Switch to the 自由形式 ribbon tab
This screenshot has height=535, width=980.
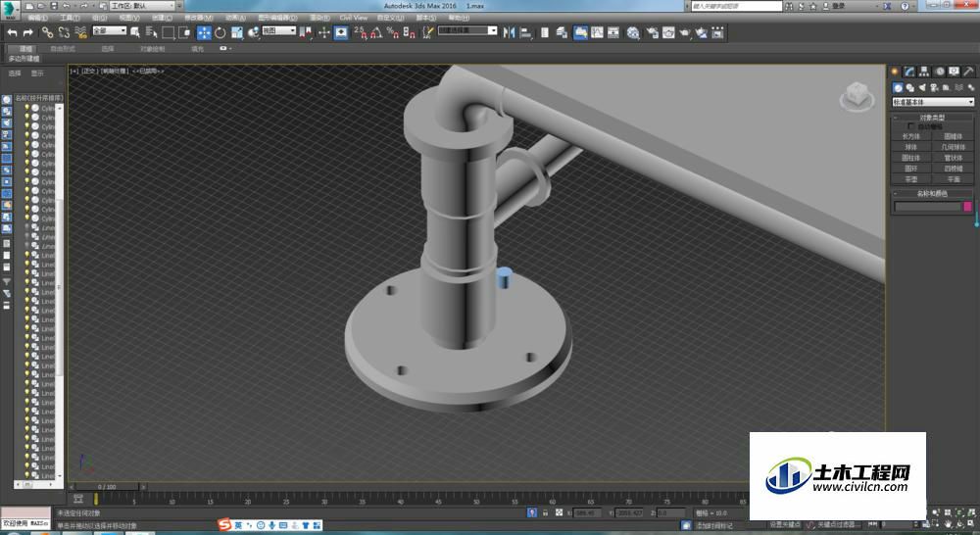pos(63,48)
